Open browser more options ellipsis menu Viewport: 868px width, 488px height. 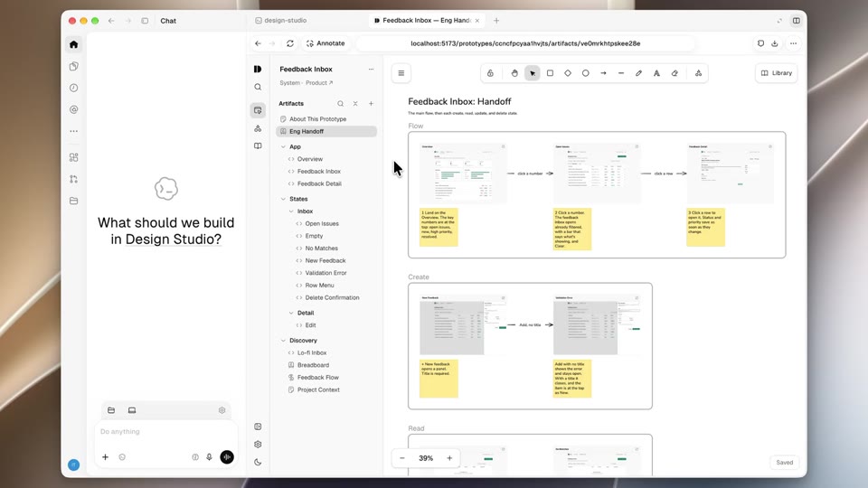[793, 43]
